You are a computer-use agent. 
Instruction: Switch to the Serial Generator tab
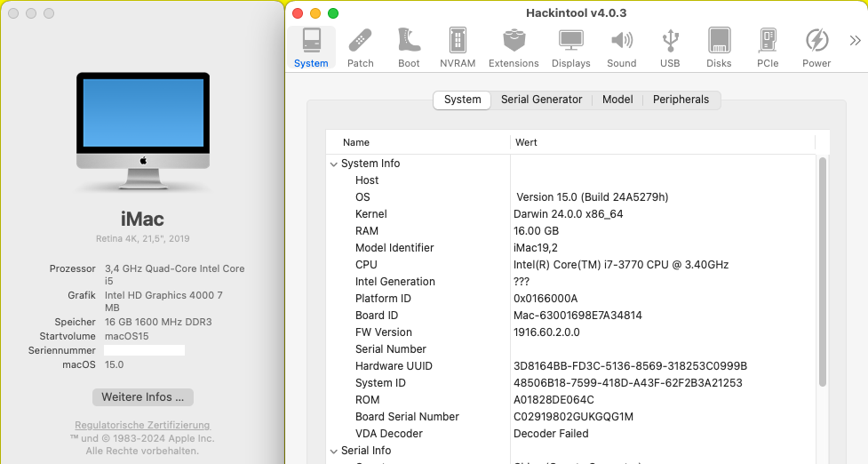coord(541,100)
